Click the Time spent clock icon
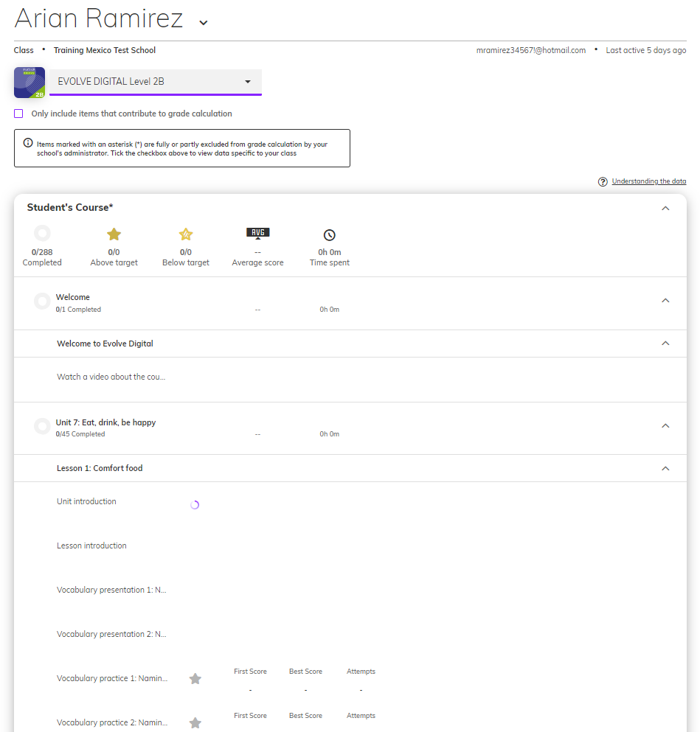Screen dimensions: 700x732 click(x=330, y=235)
